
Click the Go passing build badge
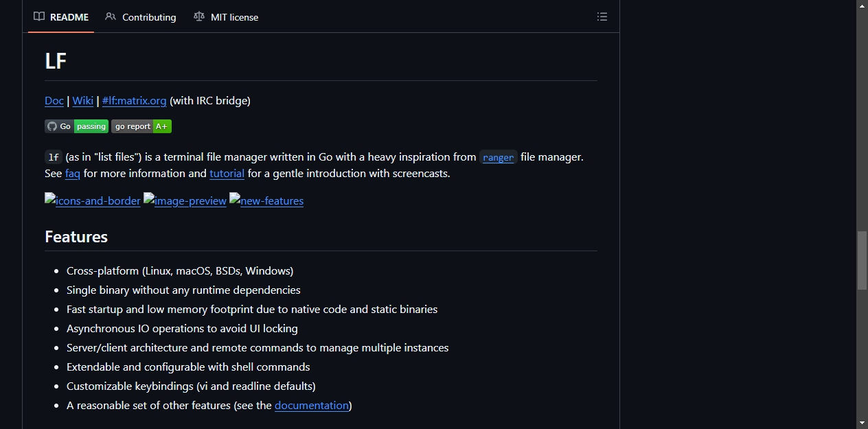[x=76, y=126]
